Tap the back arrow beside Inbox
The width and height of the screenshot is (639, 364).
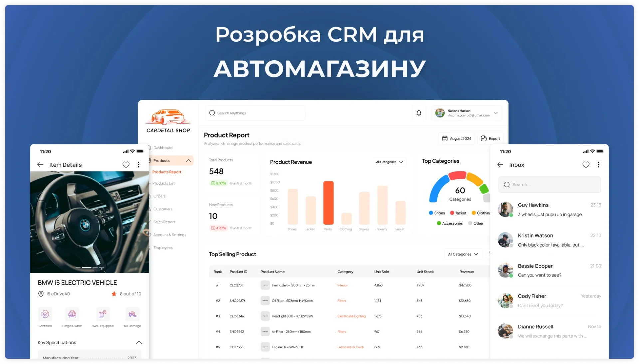[500, 165]
